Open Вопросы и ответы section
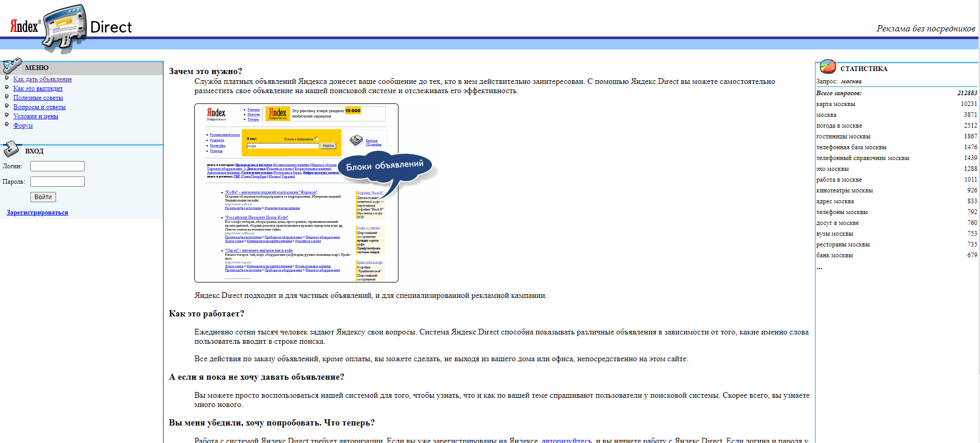This screenshot has height=443, width=980. pos(39,107)
